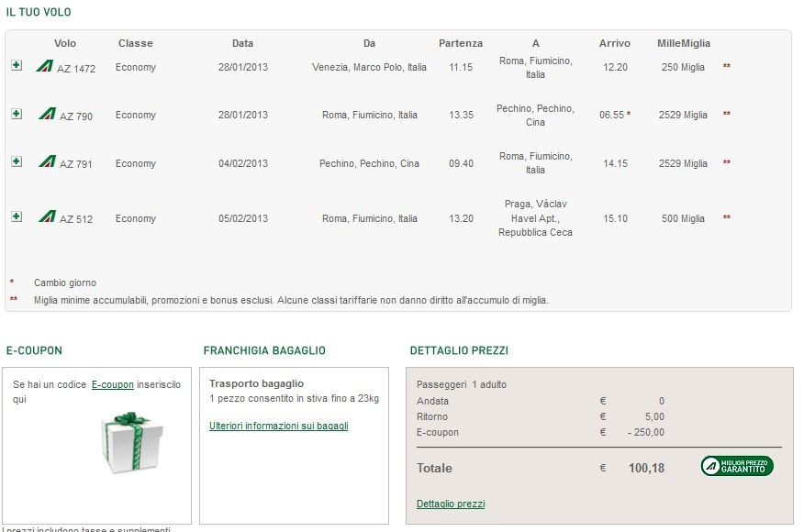
Task: Expand details for flight AZ 1472
Action: pos(17,65)
